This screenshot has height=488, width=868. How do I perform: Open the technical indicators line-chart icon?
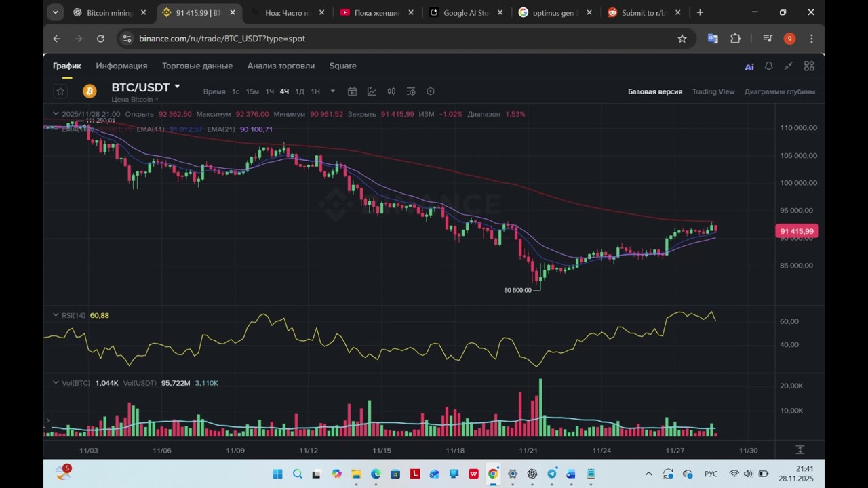[372, 91]
